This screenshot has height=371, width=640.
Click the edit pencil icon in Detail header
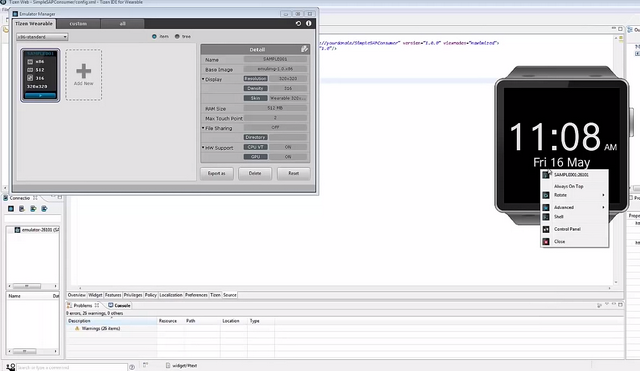click(304, 49)
